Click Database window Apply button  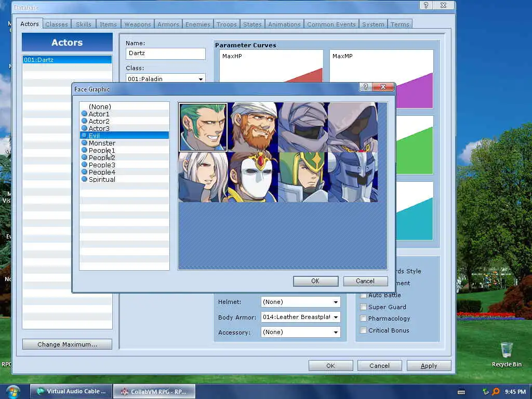429,366
